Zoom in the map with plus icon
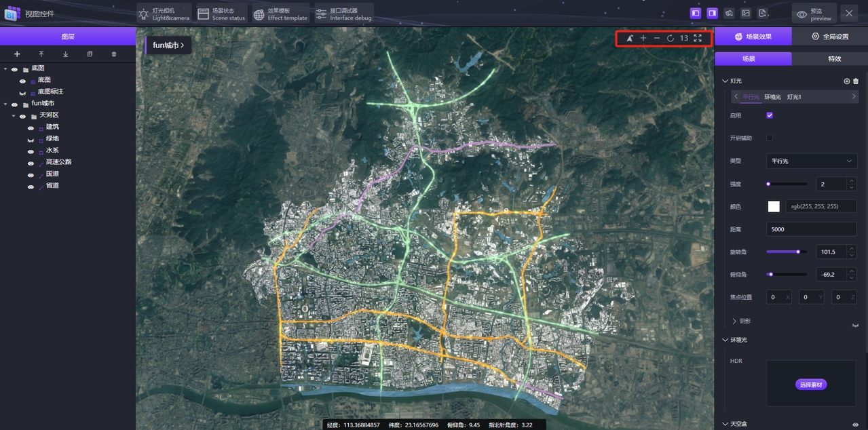Screen dimensions: 868x430 (643, 39)
